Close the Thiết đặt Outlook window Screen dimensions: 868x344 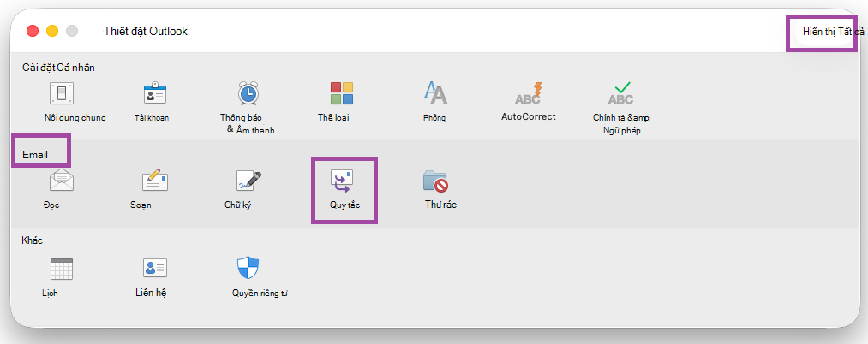[x=33, y=31]
